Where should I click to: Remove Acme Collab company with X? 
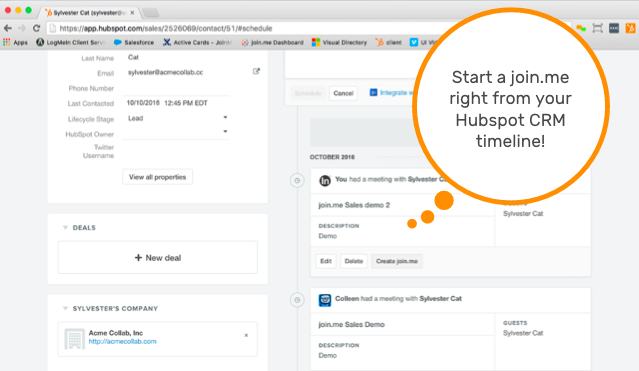246,335
